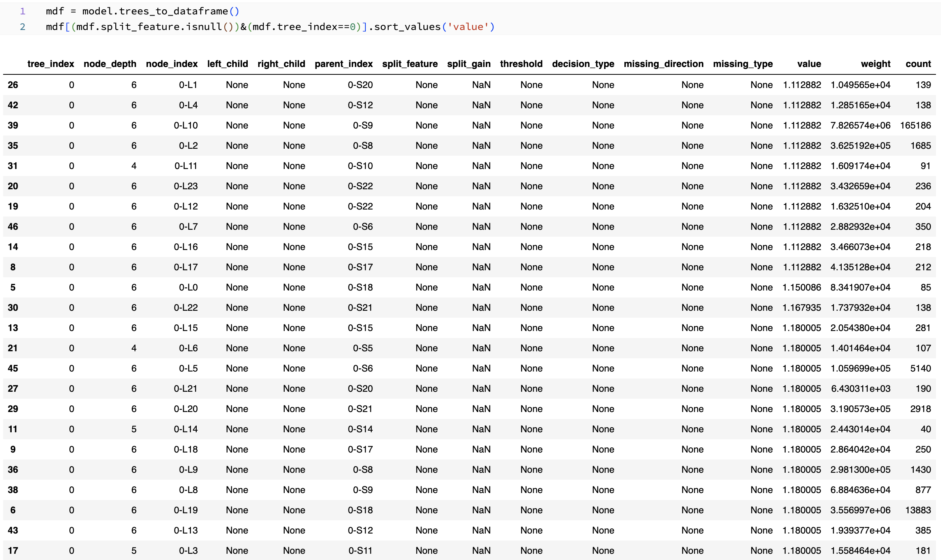Select row index 26 in the table
941x560 pixels.
pyautogui.click(x=12, y=85)
